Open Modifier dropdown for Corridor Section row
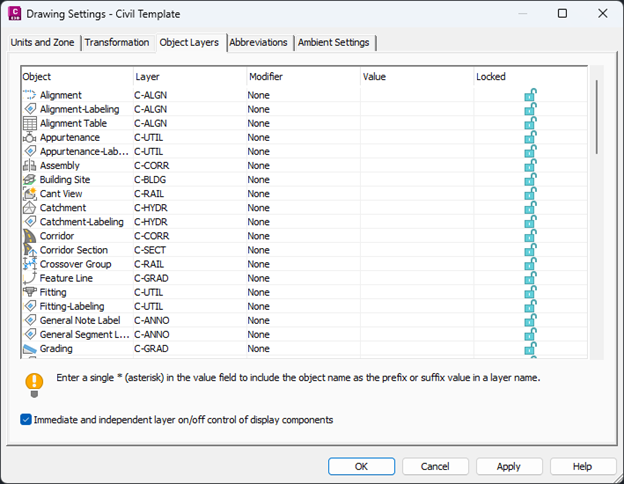This screenshot has height=484, width=624. tap(302, 250)
